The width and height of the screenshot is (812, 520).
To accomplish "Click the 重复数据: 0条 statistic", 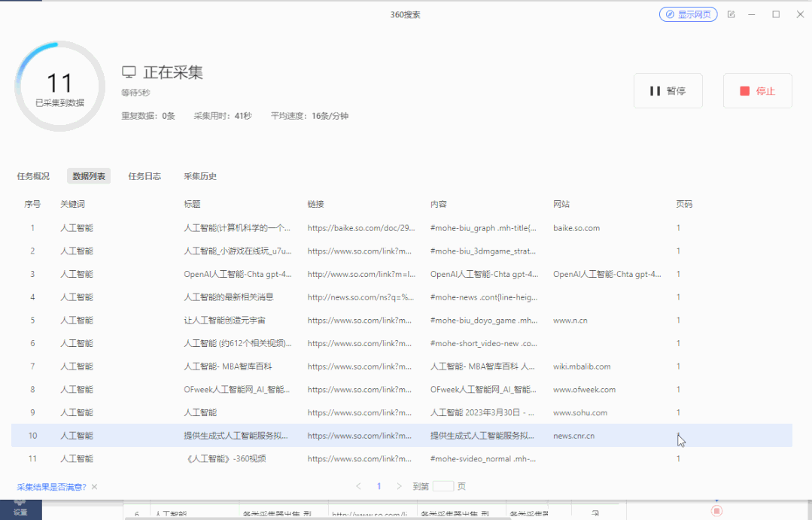I will (148, 116).
